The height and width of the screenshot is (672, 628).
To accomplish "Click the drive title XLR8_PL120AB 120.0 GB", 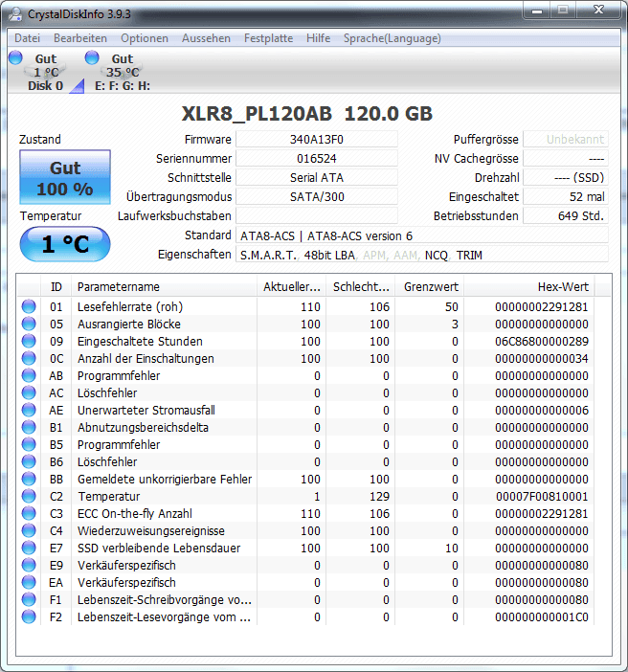I will [x=307, y=114].
